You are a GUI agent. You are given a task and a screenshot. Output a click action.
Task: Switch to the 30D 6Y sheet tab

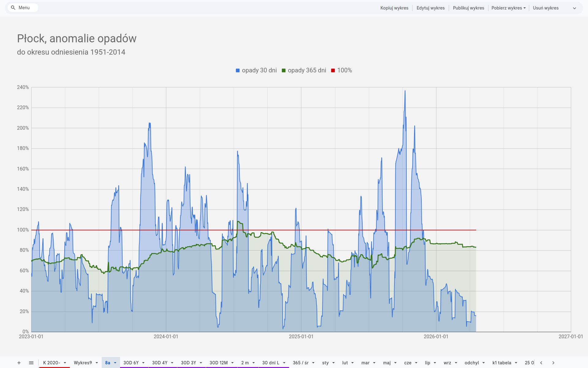(131, 363)
